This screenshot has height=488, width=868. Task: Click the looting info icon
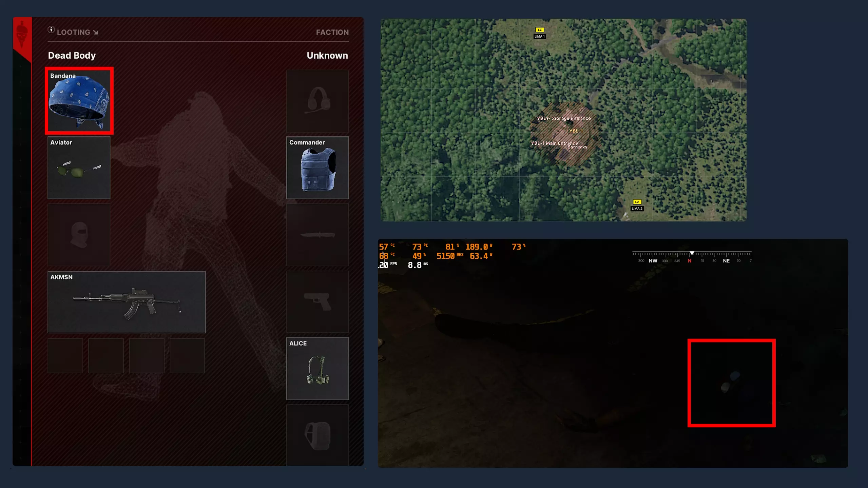tap(51, 30)
